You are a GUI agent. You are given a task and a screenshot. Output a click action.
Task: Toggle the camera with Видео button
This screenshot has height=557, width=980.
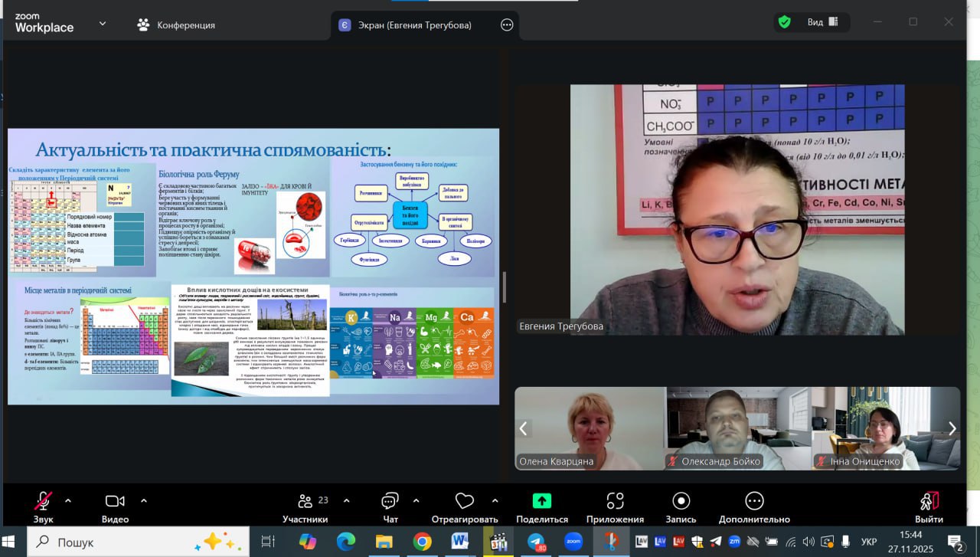pyautogui.click(x=115, y=501)
